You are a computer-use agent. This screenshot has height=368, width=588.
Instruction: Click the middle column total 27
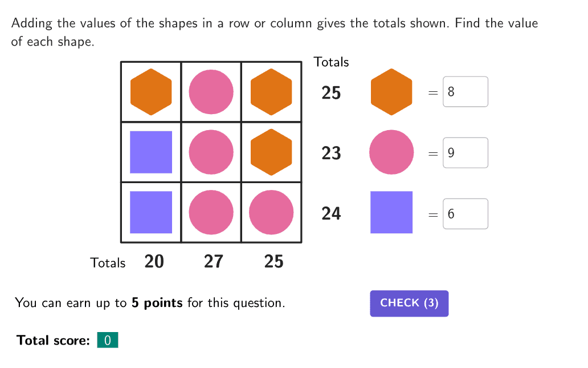coord(214,261)
